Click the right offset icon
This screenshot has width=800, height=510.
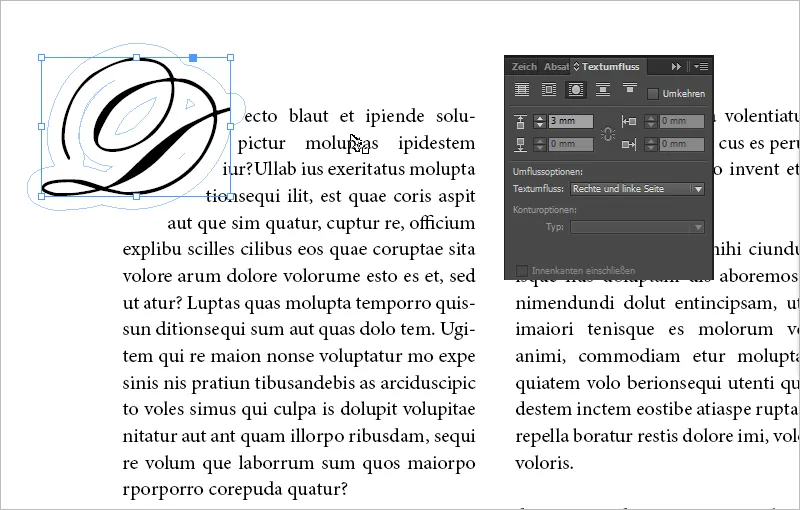[x=629, y=145]
